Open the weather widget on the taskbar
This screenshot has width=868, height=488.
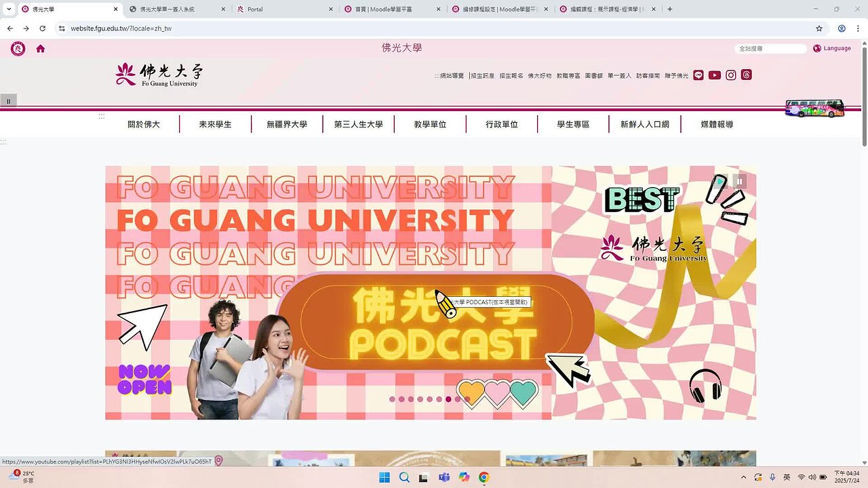[22, 477]
